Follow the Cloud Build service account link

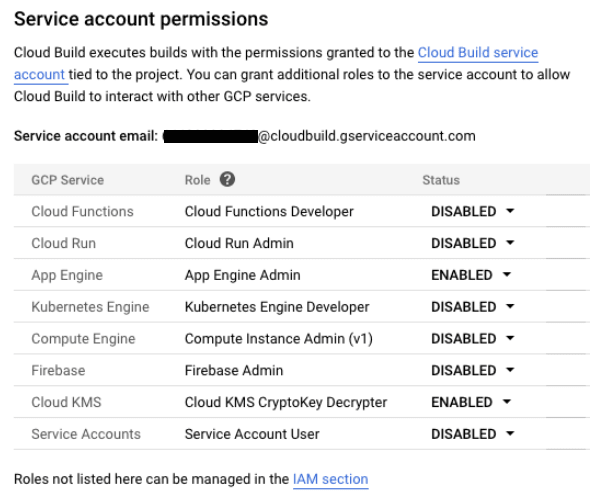click(x=478, y=53)
